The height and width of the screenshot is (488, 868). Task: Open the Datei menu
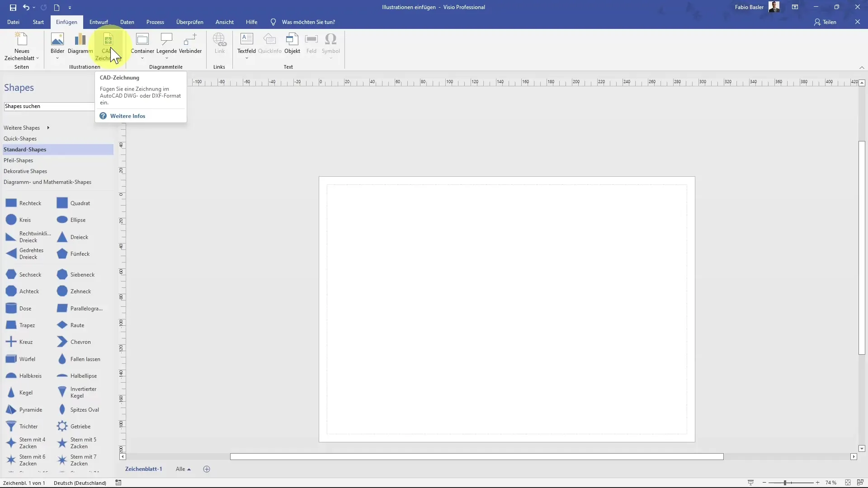coord(13,22)
